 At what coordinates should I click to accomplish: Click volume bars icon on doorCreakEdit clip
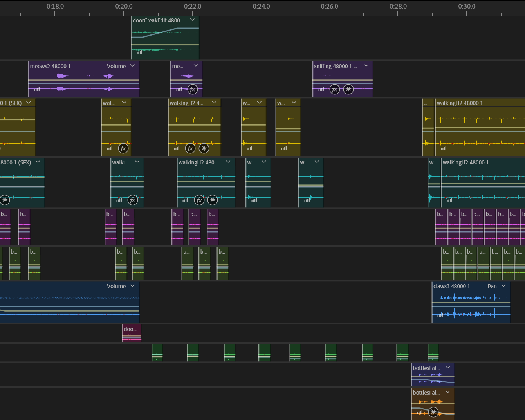139,52
